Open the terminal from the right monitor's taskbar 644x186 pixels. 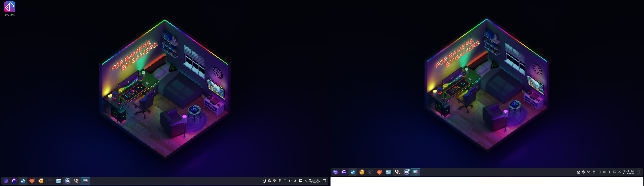click(x=371, y=172)
